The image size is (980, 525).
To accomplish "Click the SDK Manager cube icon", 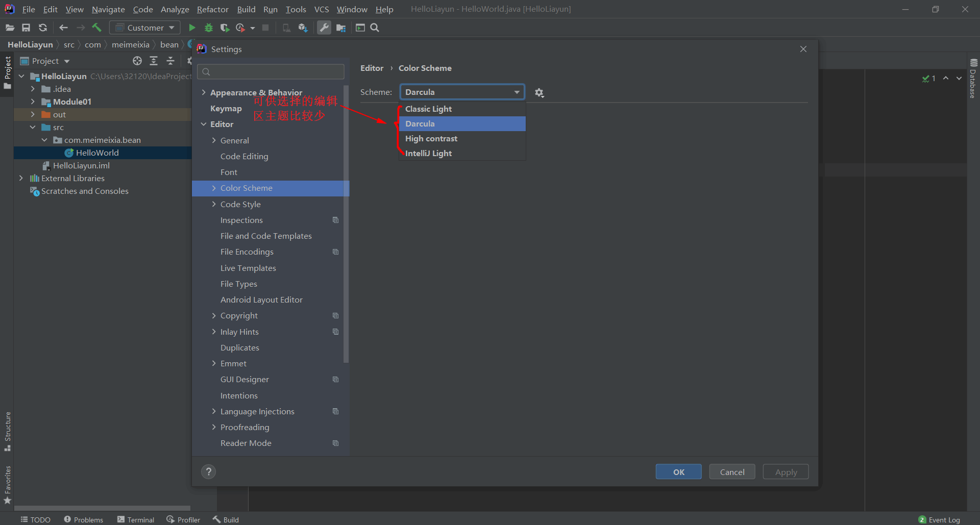I will pos(303,28).
